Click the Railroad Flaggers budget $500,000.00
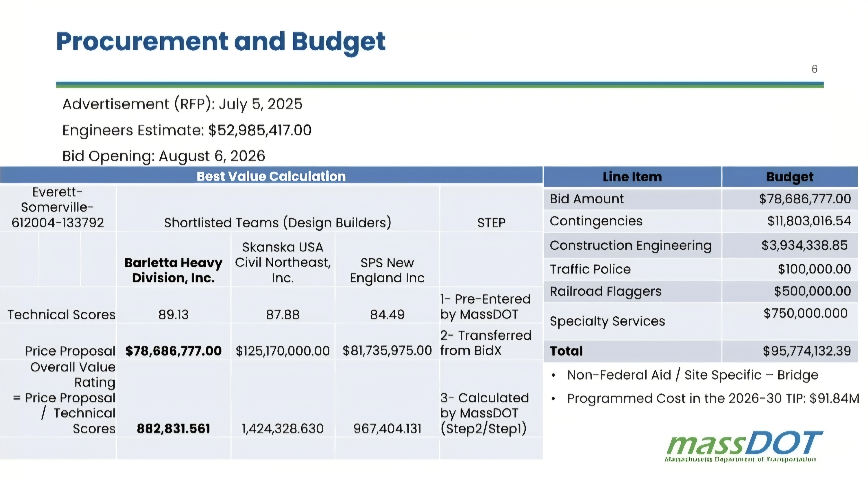868x480 pixels. tap(812, 291)
